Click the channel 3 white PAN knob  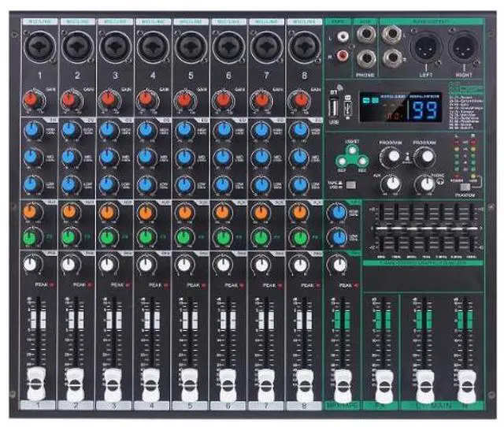[x=108, y=265]
